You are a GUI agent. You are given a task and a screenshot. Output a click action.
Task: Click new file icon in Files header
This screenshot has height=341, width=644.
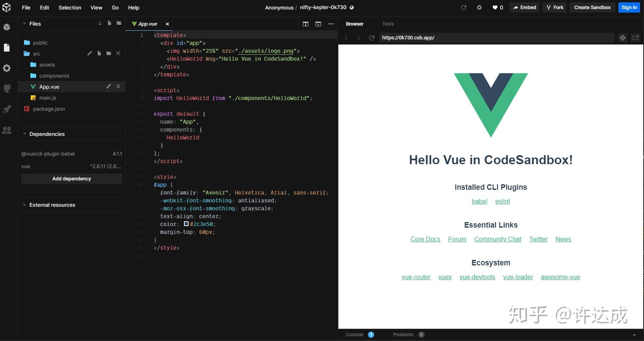[109, 24]
